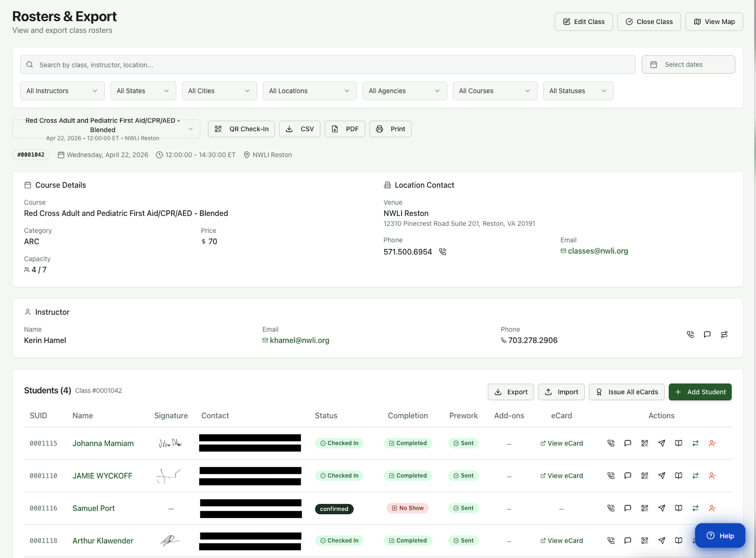Click transfer arrows icon for JAMIE WYCKOFF
The width and height of the screenshot is (756, 558).
695,475
